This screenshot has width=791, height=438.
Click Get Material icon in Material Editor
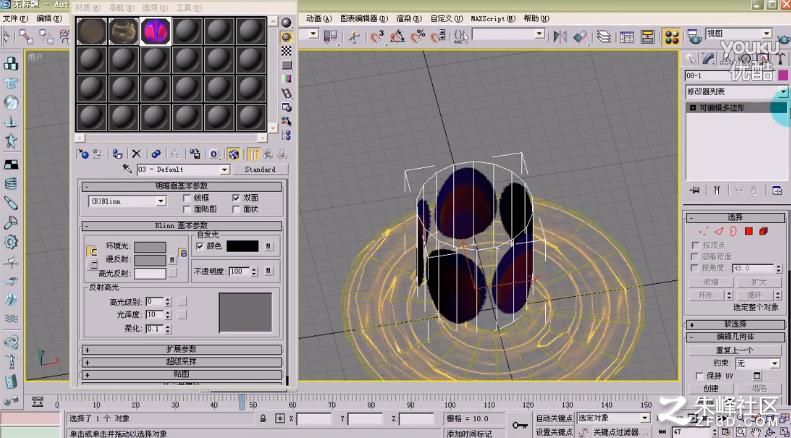[x=84, y=154]
